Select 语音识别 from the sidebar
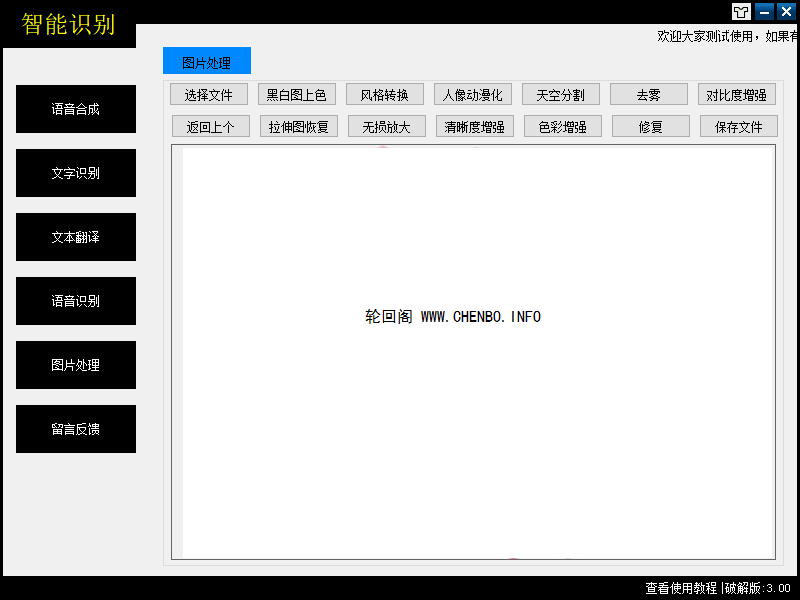The height and width of the screenshot is (600, 800). click(76, 301)
